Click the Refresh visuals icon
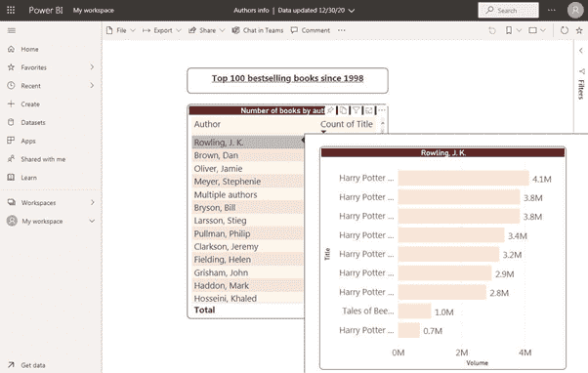This screenshot has height=373, width=588. 564,30
